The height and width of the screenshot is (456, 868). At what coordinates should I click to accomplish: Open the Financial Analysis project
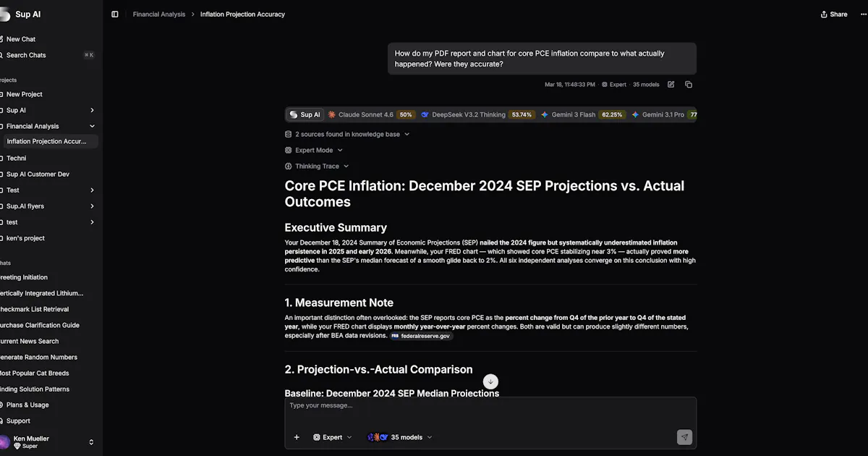(x=33, y=126)
